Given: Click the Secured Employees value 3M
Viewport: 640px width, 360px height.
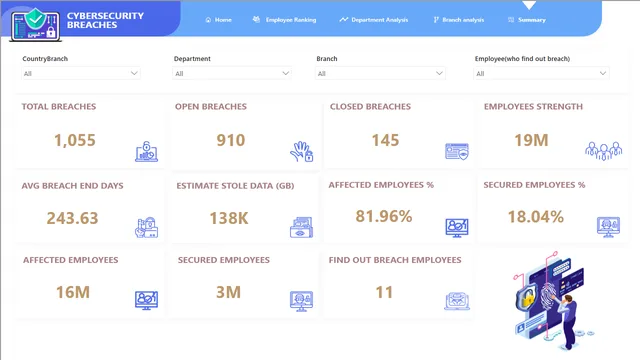Looking at the screenshot, I should click(228, 292).
